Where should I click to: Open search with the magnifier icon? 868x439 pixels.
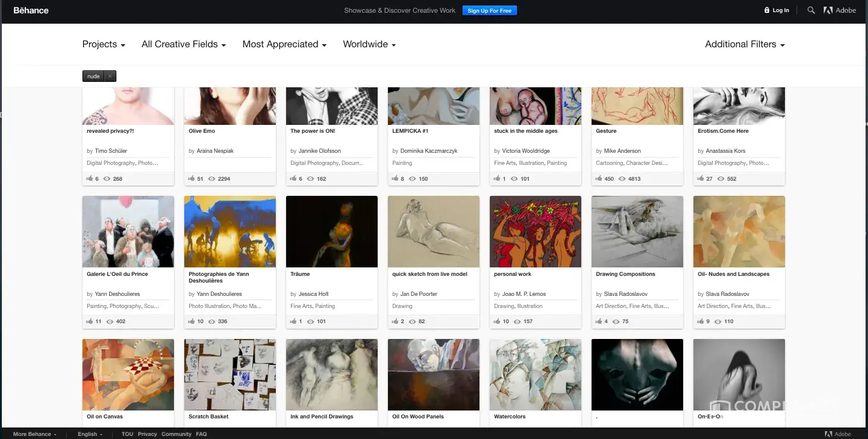[811, 10]
